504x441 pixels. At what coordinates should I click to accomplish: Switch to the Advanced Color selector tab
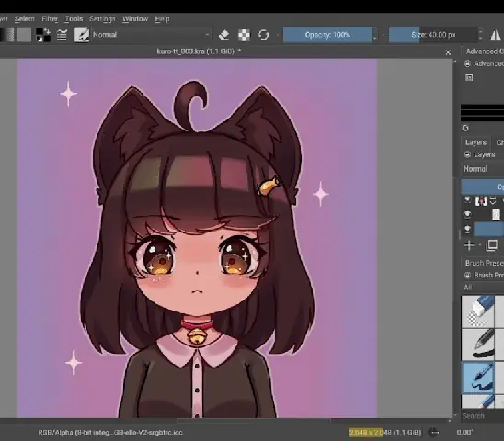pos(485,51)
